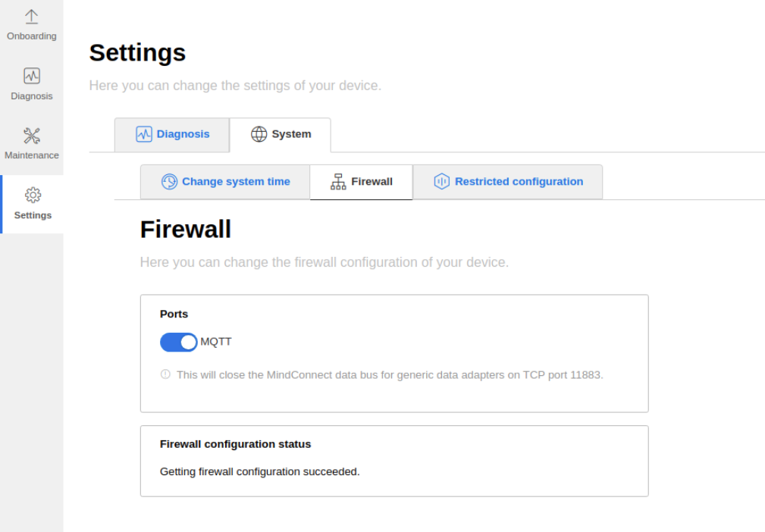Disable the MQTT port toggle switch
This screenshot has width=765, height=532.
coord(178,343)
